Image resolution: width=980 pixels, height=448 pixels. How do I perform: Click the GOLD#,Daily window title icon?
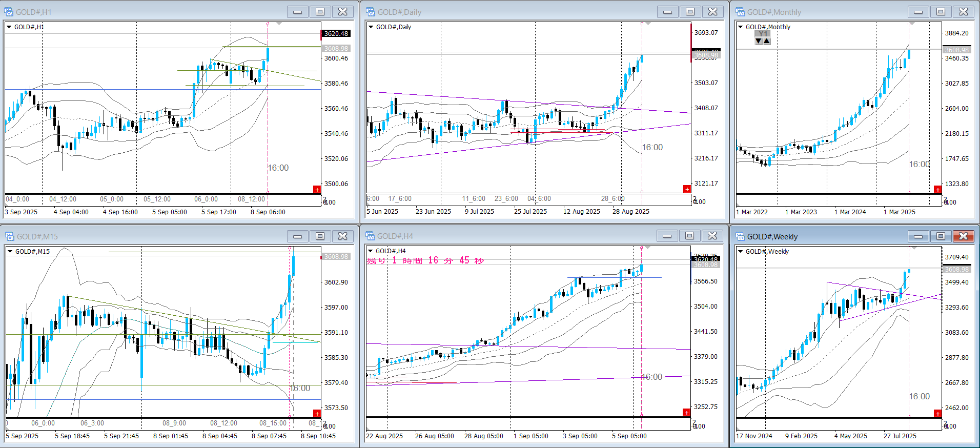point(370,12)
